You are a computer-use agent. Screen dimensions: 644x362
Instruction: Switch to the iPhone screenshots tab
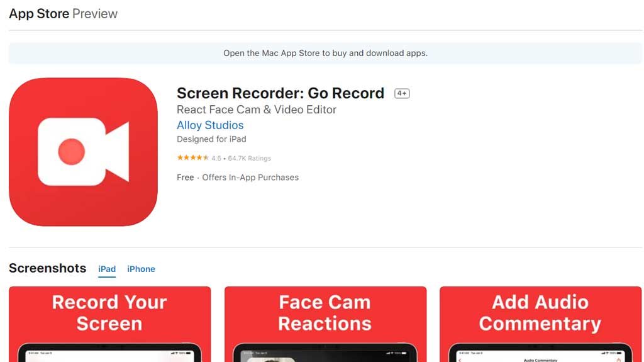point(141,269)
